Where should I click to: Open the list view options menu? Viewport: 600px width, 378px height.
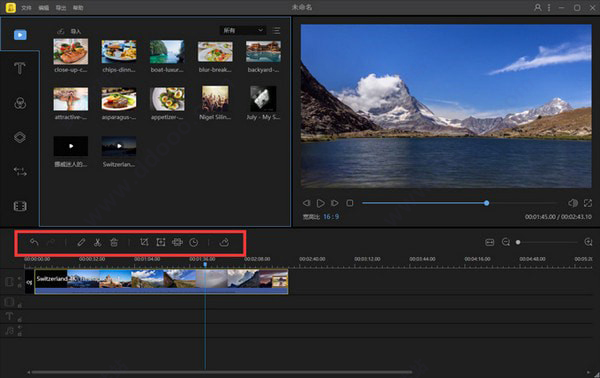click(x=276, y=31)
